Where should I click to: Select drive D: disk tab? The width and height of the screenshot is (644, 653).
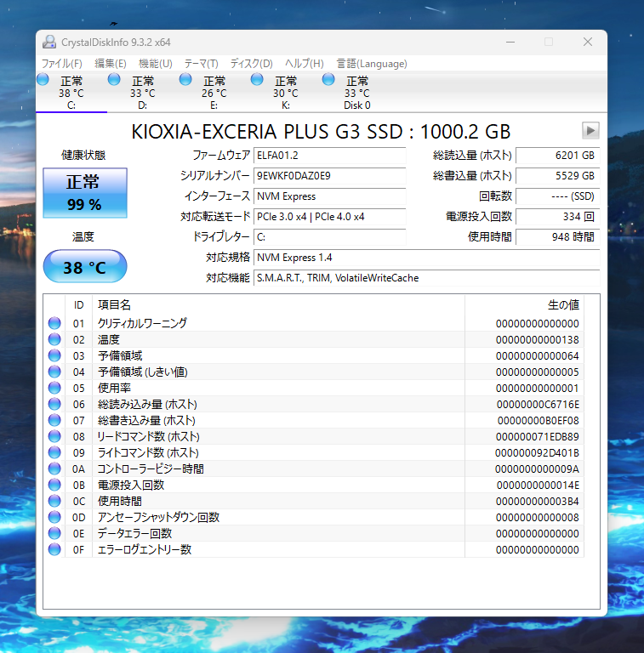[x=142, y=93]
